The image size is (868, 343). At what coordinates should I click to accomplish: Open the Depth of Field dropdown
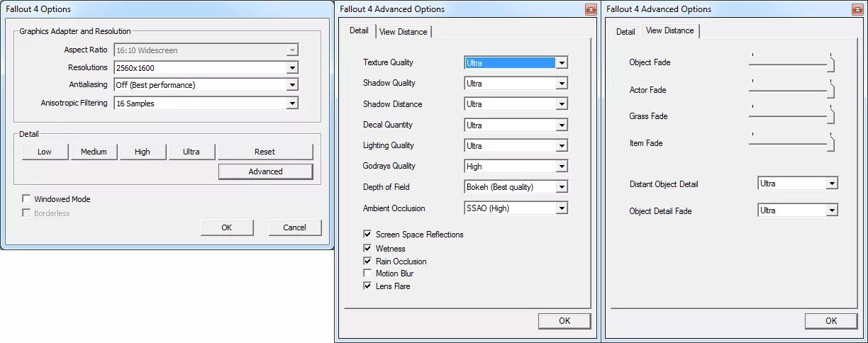click(x=516, y=187)
